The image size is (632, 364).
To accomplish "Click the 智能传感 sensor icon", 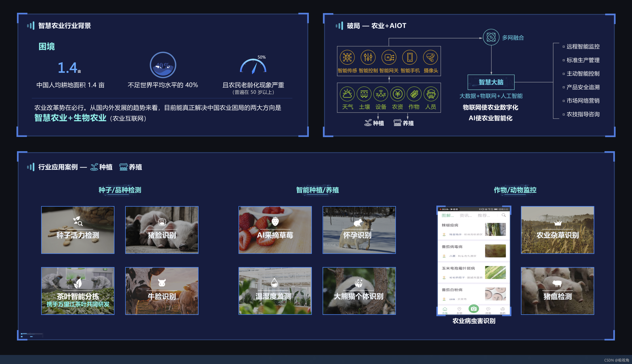I will 347,58.
